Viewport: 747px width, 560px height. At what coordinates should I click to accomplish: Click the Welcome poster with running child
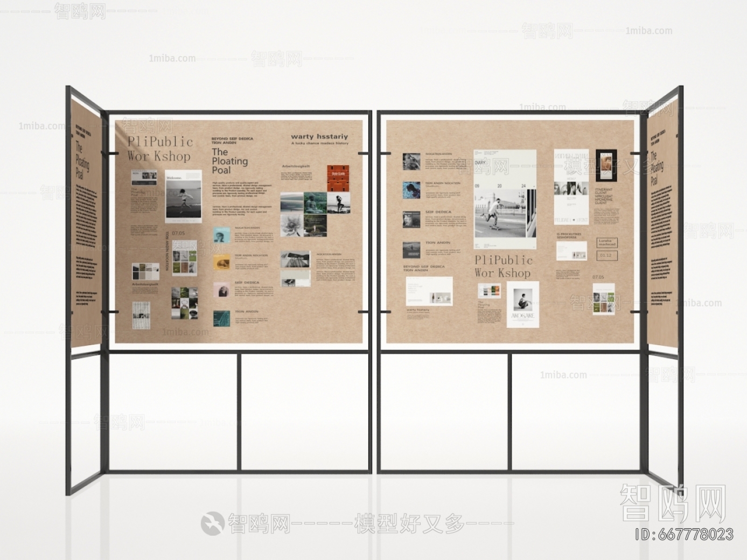click(184, 196)
